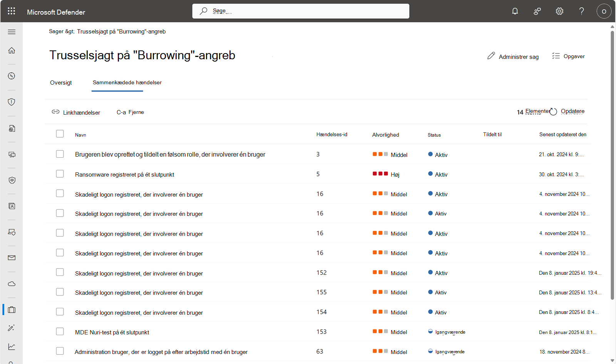Open 'Ransomware registreret på ét slutpunkt' incident

point(124,175)
